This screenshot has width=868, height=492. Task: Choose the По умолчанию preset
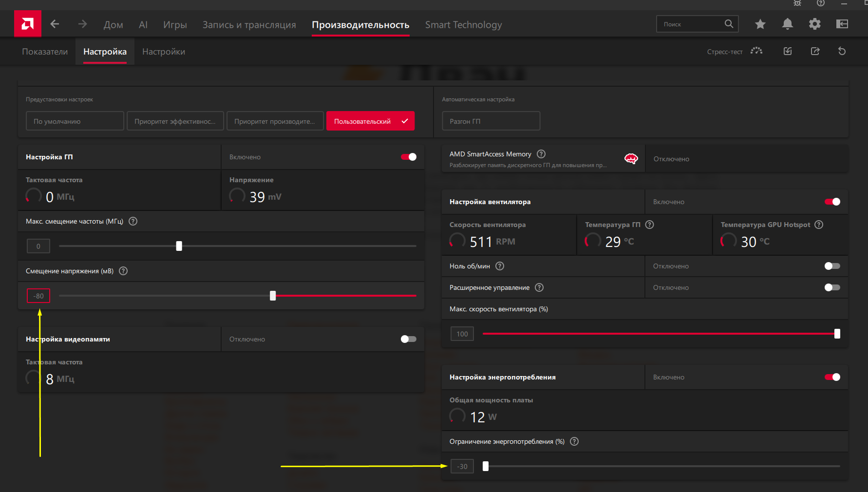pos(75,121)
